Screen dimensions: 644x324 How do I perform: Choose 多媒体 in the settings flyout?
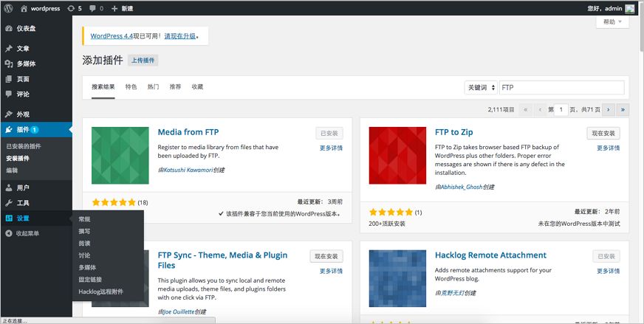pos(87,267)
